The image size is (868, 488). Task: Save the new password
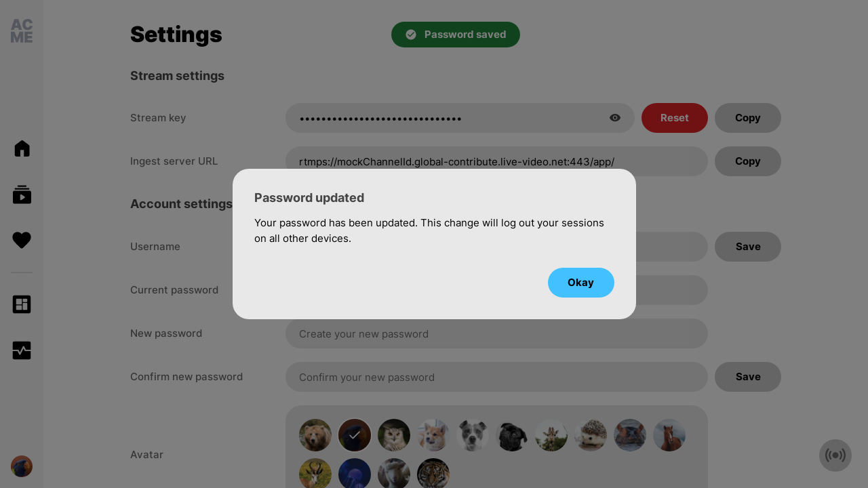(748, 377)
